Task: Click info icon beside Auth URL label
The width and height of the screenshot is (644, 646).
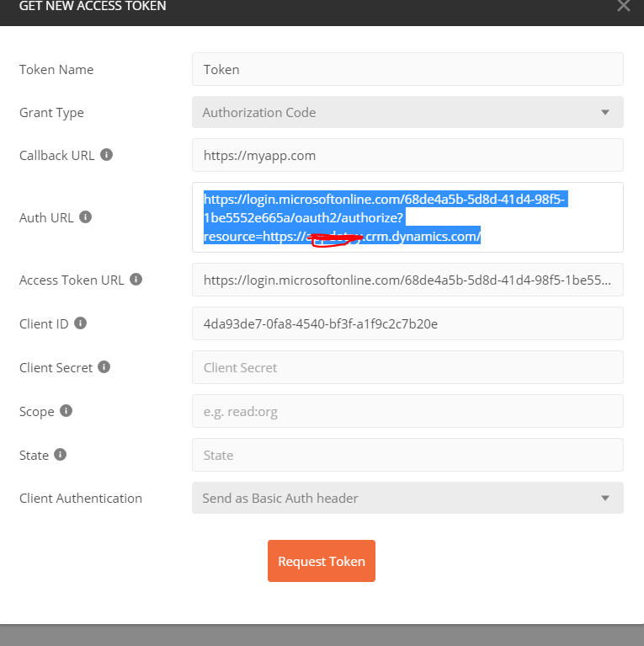Action: click(x=85, y=217)
